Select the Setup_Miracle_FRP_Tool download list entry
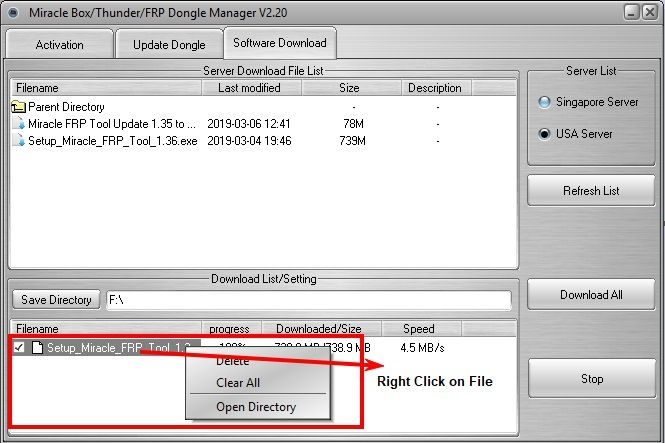The image size is (665, 443). pyautogui.click(x=106, y=348)
